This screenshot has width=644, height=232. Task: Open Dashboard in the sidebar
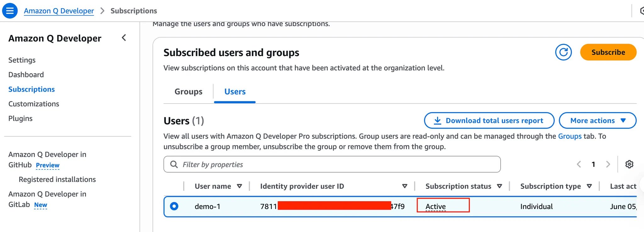(26, 75)
